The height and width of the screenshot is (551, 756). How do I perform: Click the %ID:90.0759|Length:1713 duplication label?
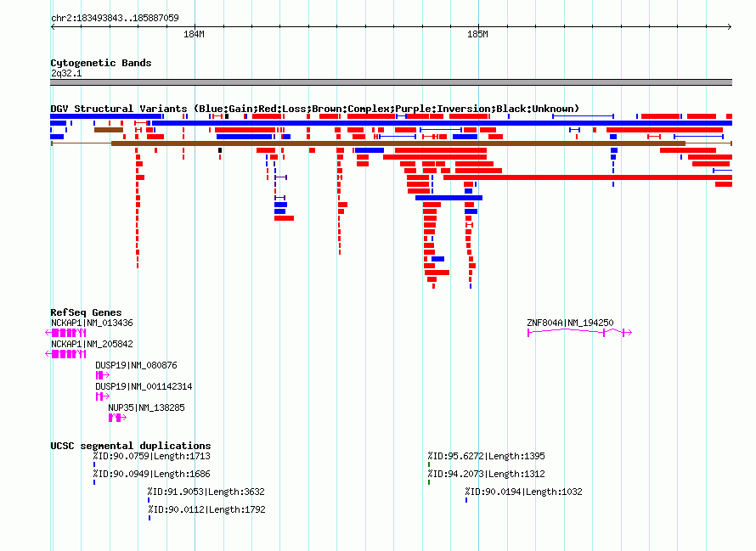pos(152,456)
